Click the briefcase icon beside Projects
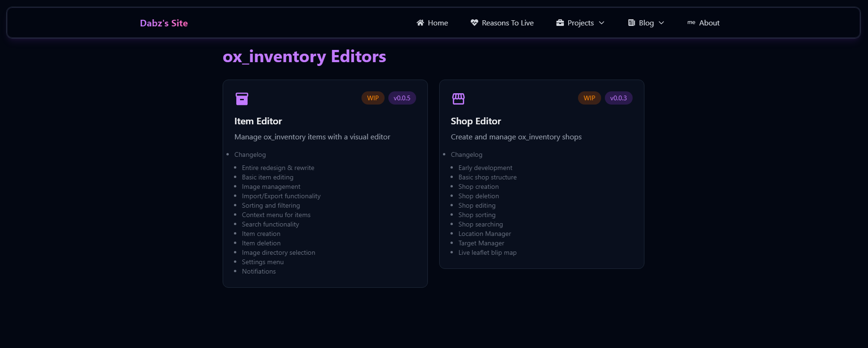Image resolution: width=868 pixels, height=348 pixels. coord(560,23)
